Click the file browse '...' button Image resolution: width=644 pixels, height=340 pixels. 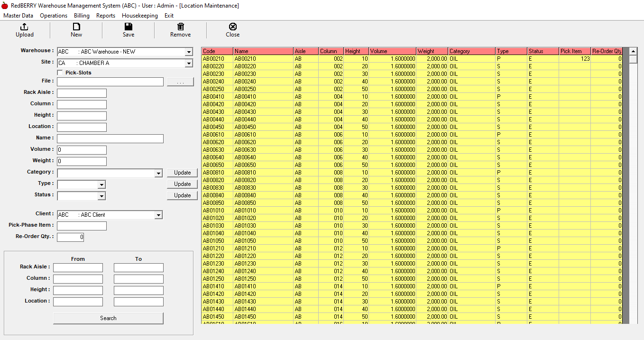(x=180, y=82)
